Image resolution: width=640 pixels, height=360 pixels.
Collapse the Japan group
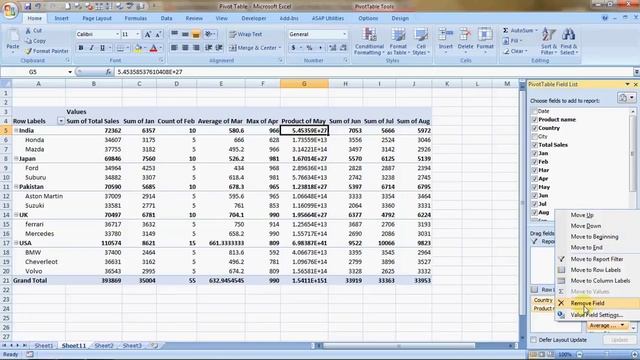pos(16,159)
